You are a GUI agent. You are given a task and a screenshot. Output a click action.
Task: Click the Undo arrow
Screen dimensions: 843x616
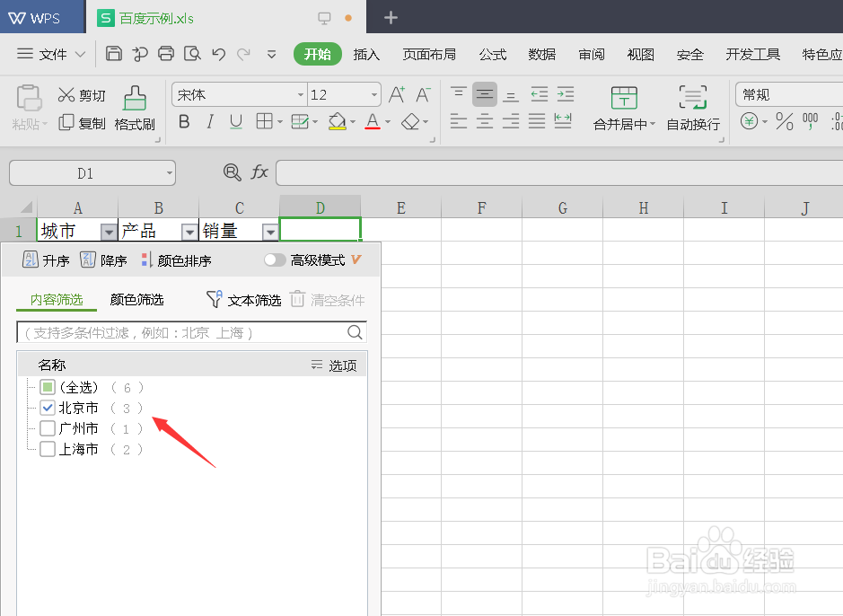(x=218, y=54)
